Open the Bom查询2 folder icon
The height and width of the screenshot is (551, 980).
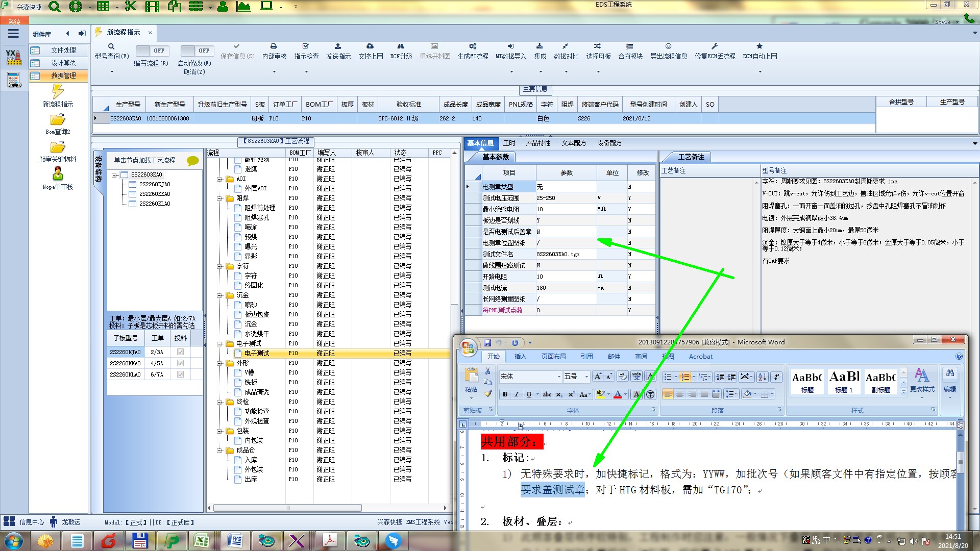(x=58, y=120)
